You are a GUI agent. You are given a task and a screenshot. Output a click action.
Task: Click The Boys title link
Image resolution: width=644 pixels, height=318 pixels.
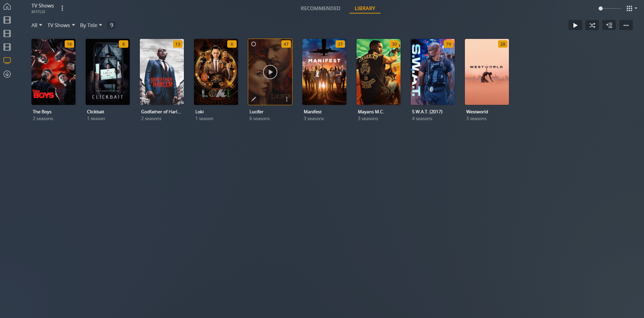point(42,112)
